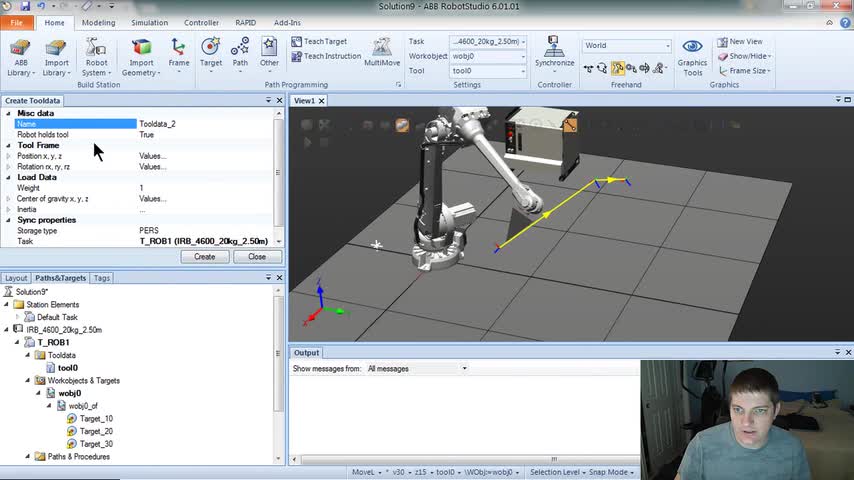Select the MultiRobot Jog freehand tool
Screen dimensions: 854x480
(x=658, y=68)
